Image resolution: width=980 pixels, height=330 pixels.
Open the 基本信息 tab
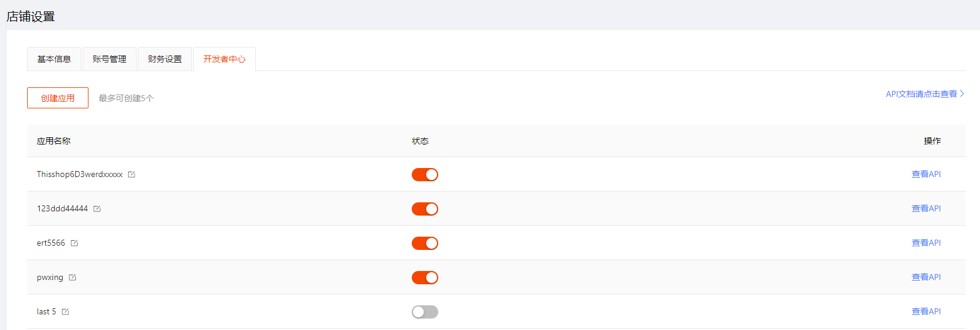54,59
